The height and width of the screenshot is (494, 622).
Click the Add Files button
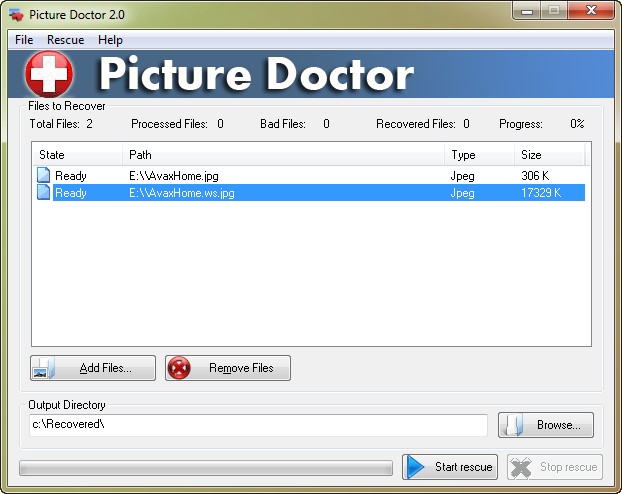click(x=93, y=368)
